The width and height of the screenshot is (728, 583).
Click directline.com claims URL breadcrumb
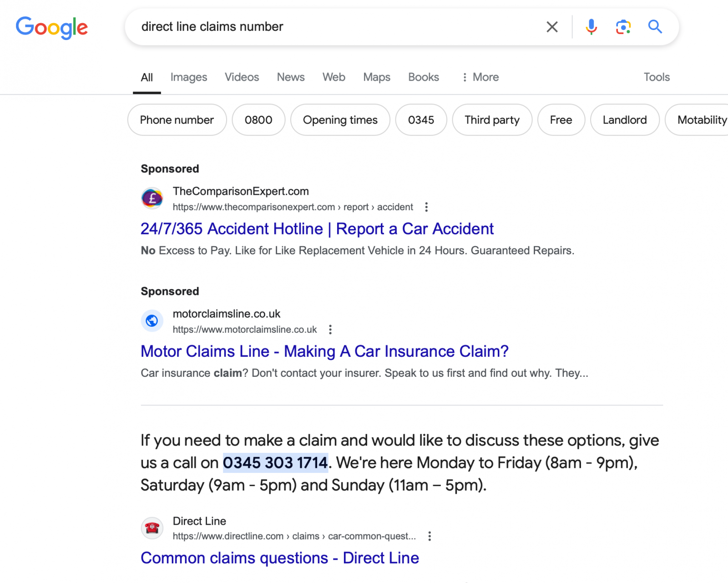pyautogui.click(x=294, y=536)
